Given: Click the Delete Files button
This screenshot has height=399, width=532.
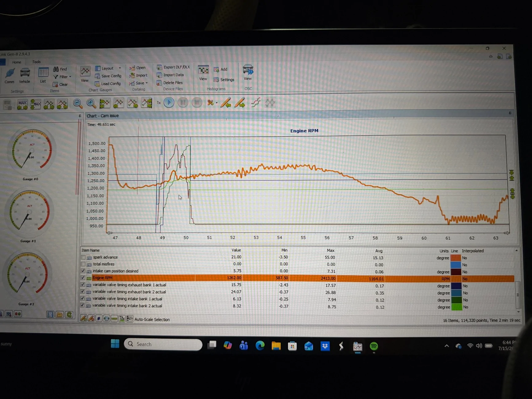Looking at the screenshot, I should [170, 83].
